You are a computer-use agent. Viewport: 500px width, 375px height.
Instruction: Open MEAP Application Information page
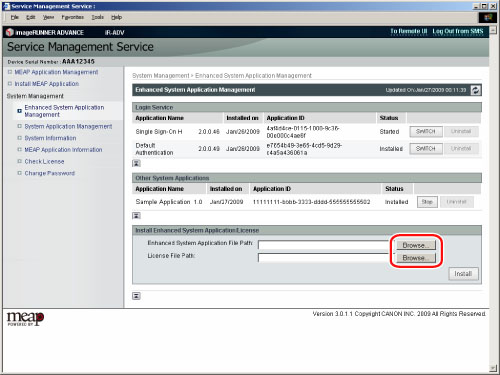tap(63, 150)
